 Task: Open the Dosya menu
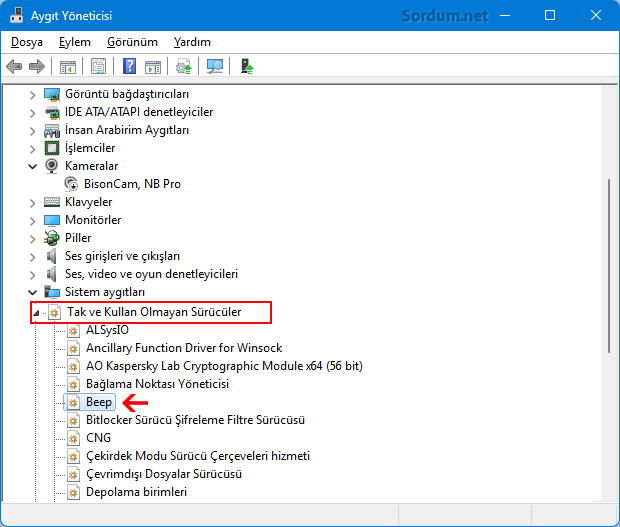click(27, 42)
